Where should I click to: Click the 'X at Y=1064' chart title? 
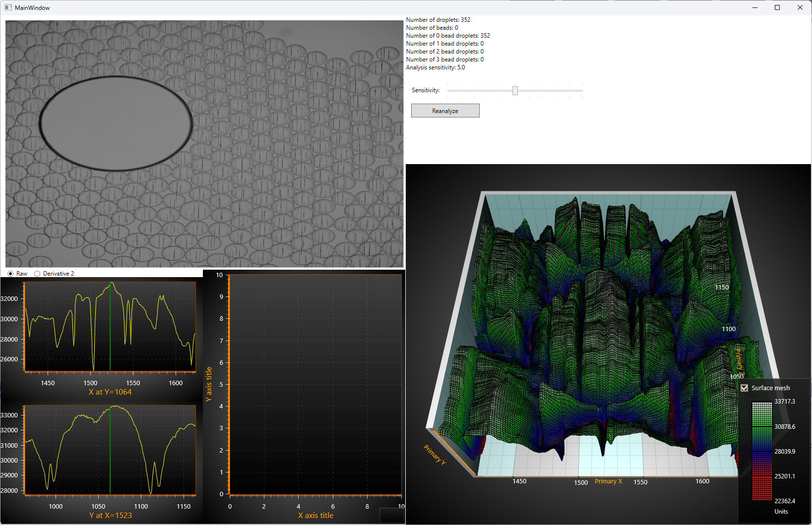(x=110, y=392)
